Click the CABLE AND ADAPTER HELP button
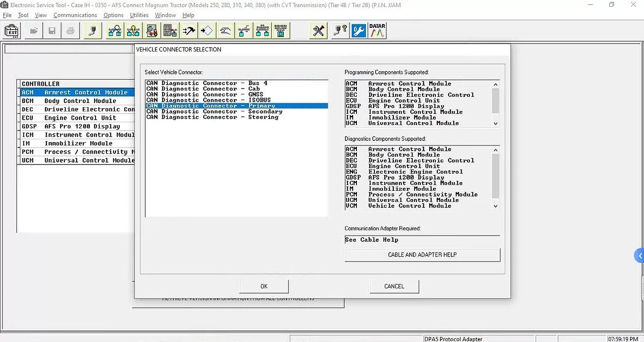644x342 pixels. (422, 255)
